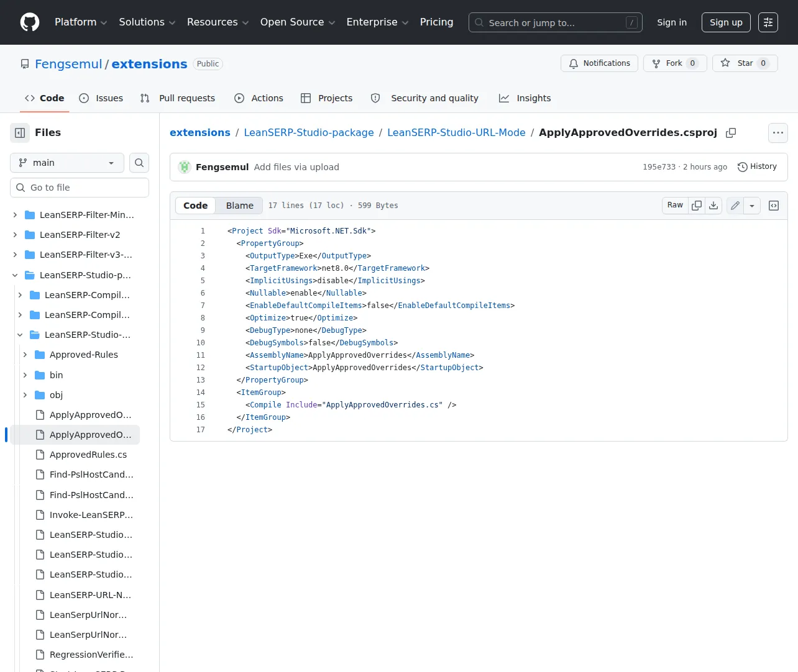Select line number 1 in code
This screenshot has width=798, height=672.
[203, 231]
